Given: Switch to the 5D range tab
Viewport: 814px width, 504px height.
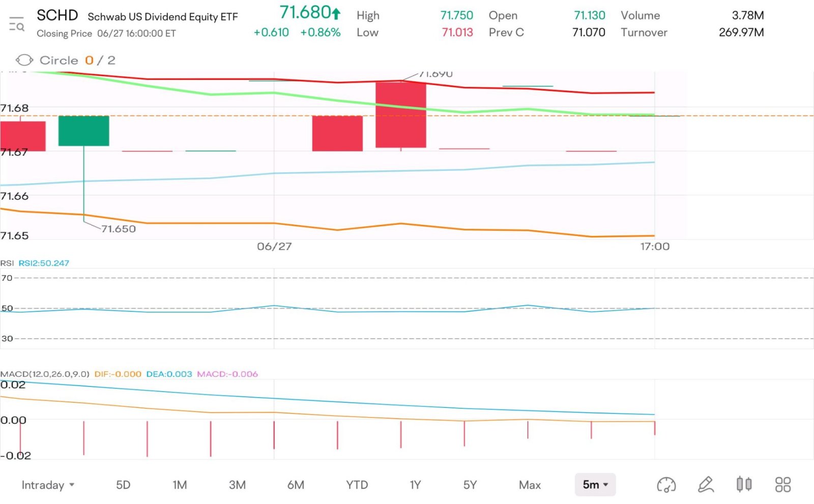Looking at the screenshot, I should pyautogui.click(x=123, y=485).
